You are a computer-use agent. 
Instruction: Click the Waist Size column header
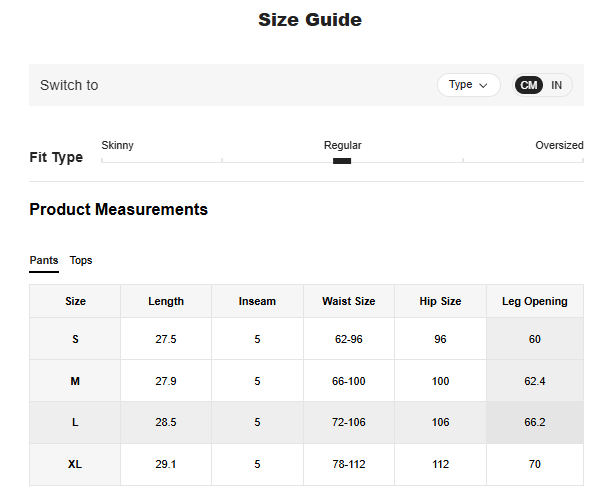[348, 301]
